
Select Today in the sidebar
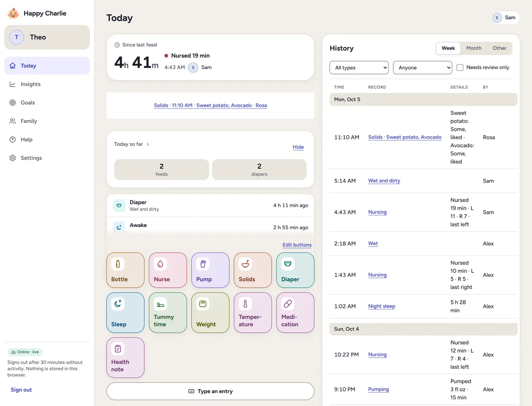point(47,66)
